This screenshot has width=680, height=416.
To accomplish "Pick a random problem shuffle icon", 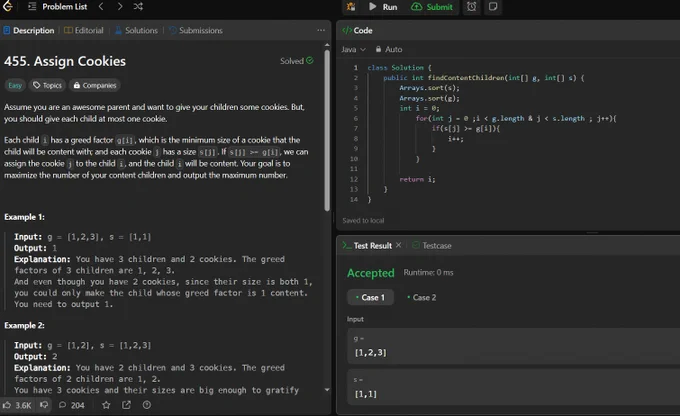I will point(138,7).
